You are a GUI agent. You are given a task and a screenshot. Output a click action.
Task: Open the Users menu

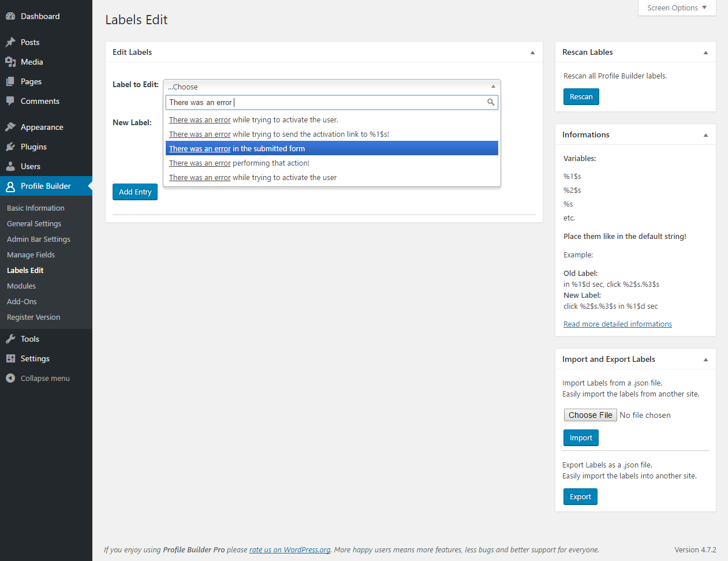coord(46,166)
